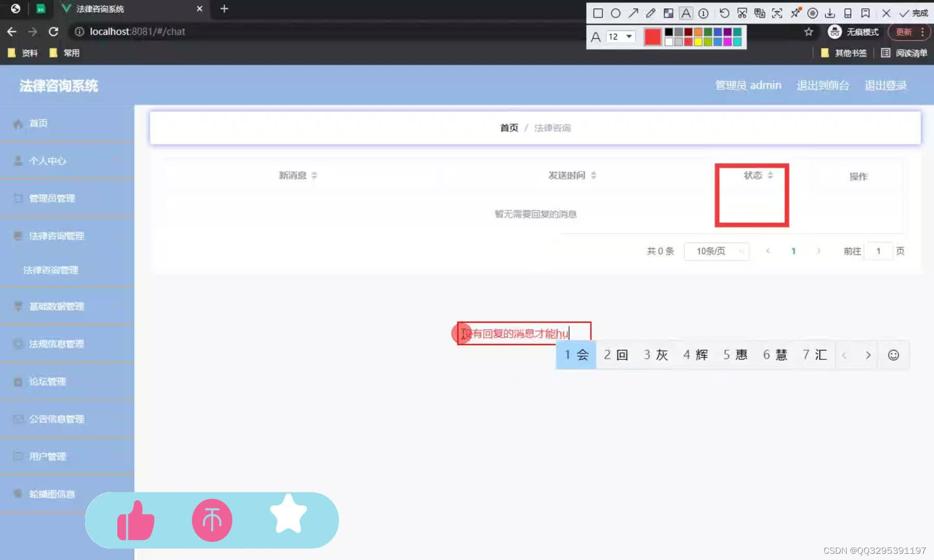Click 退出到前台 in the header
This screenshot has width=934, height=560.
(823, 86)
